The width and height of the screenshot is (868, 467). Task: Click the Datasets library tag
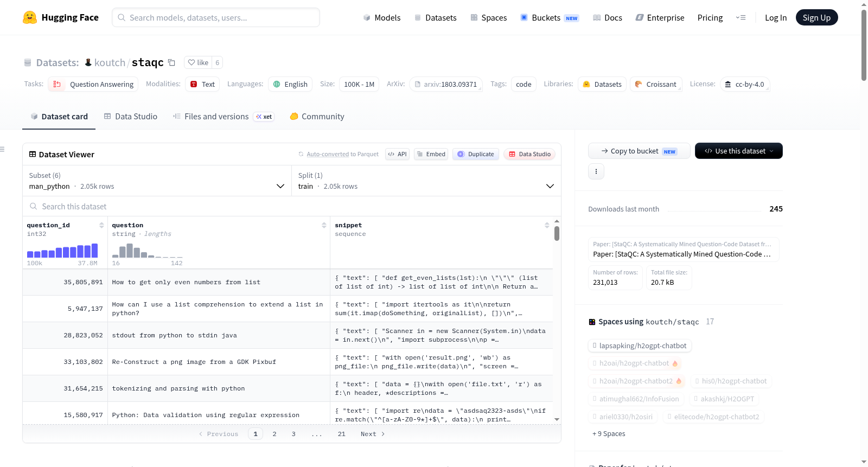coord(602,84)
